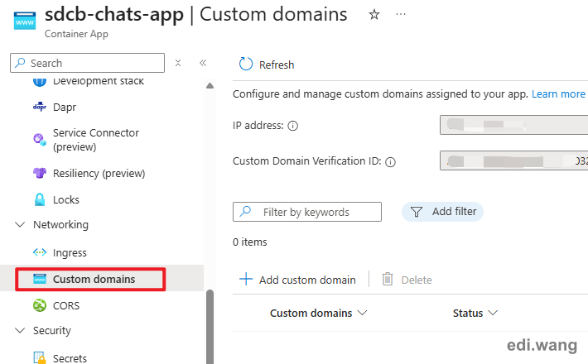The width and height of the screenshot is (588, 364).
Task: Click the plus icon for adding domain
Action: click(x=246, y=279)
